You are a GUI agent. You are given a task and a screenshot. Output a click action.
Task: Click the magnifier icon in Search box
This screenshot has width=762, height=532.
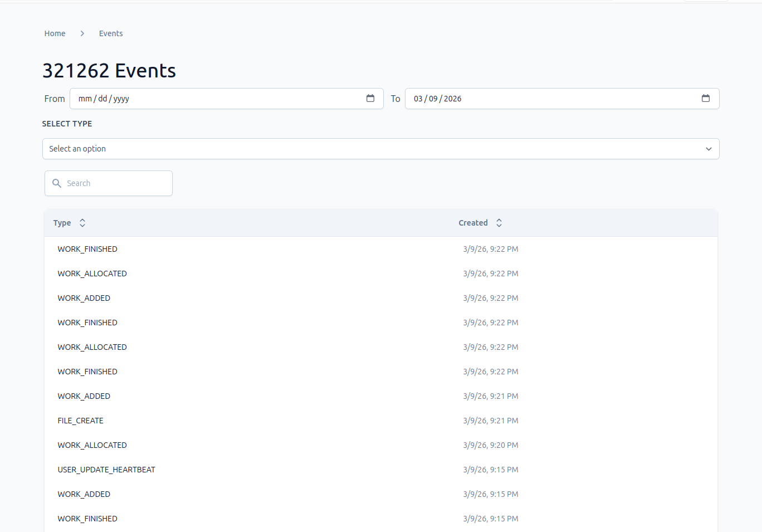coord(57,183)
